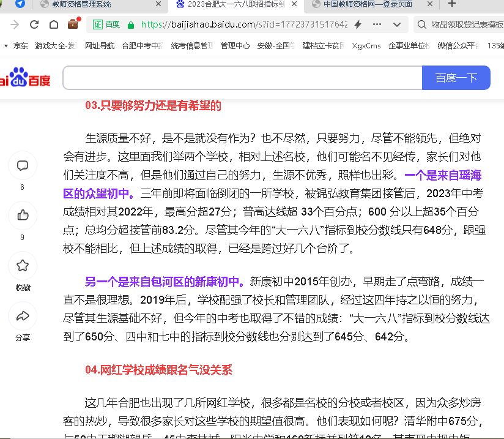
Task: Open a new tab with plus button
Action: 452,4
